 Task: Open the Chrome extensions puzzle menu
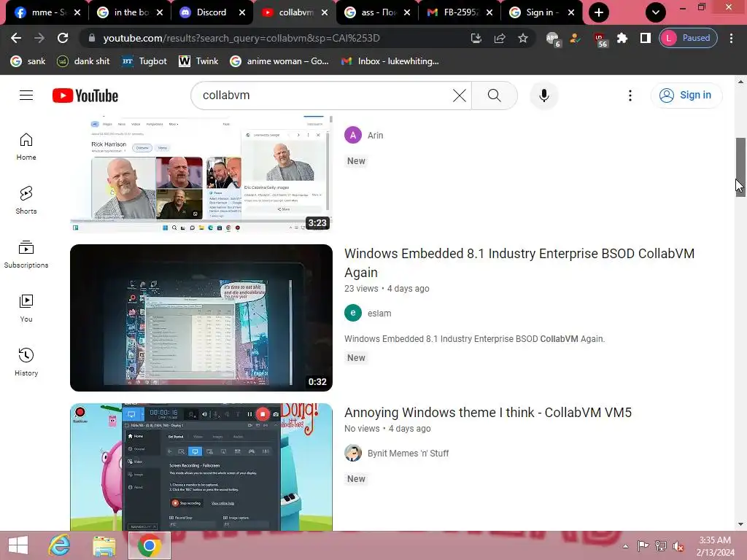pos(622,38)
